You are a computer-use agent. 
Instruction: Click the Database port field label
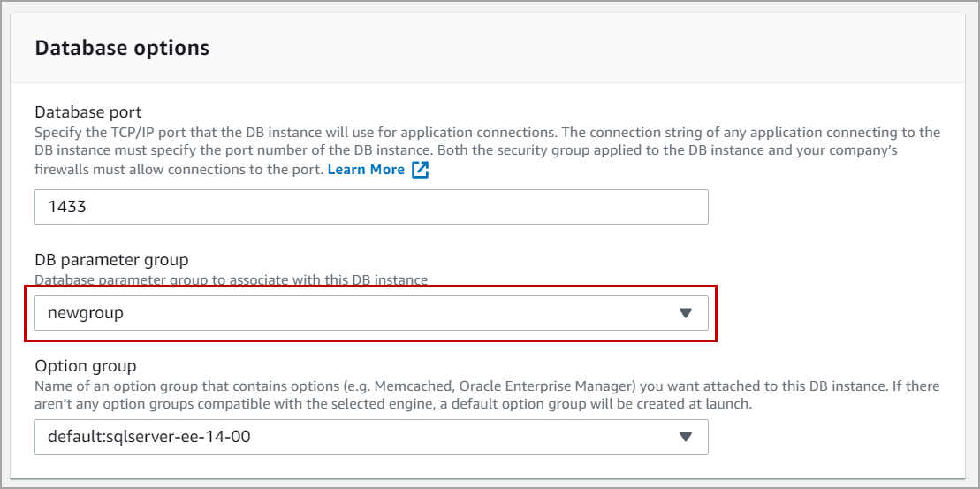pyautogui.click(x=88, y=111)
